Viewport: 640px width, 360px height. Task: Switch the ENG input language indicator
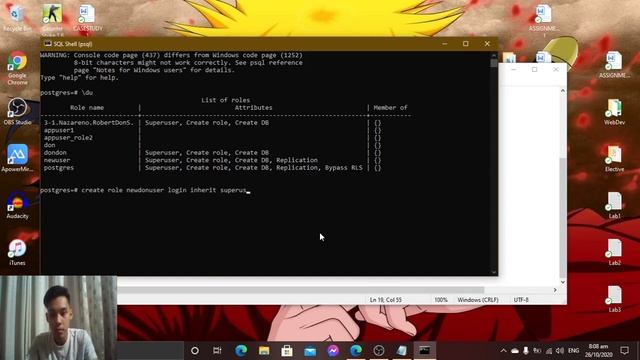tap(573, 351)
